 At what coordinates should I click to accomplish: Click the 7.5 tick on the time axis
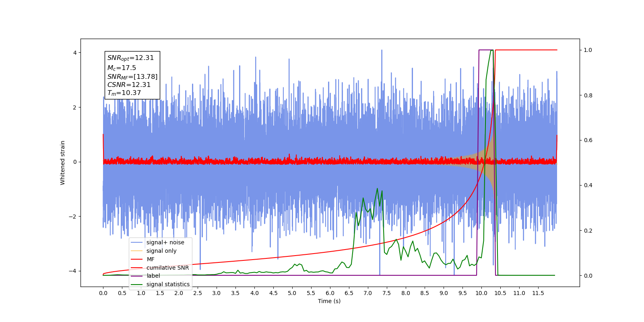pos(387,293)
